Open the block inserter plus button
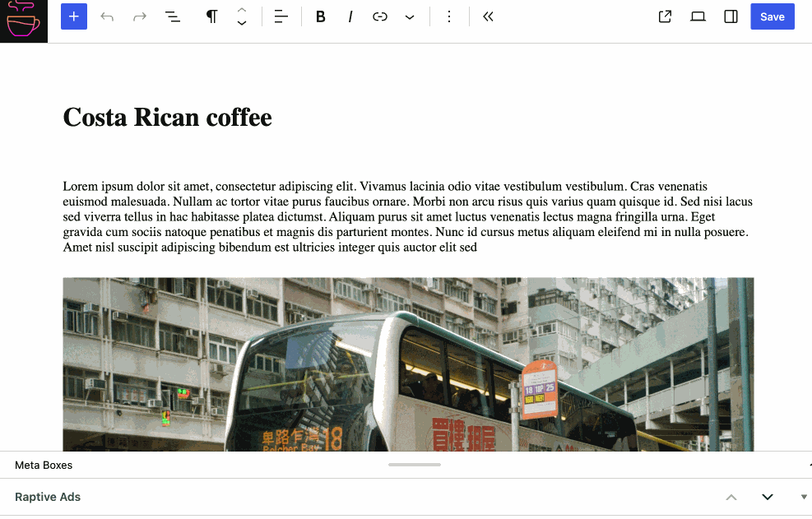 [x=74, y=16]
